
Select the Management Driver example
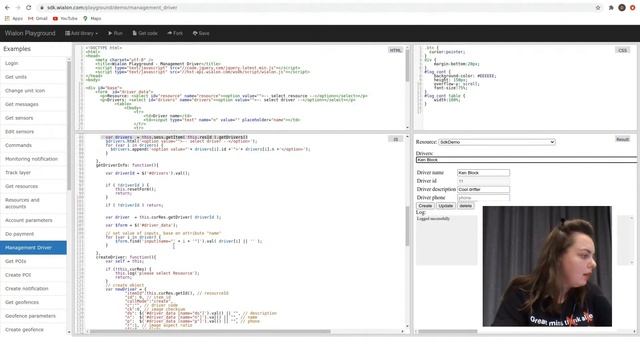point(33,248)
